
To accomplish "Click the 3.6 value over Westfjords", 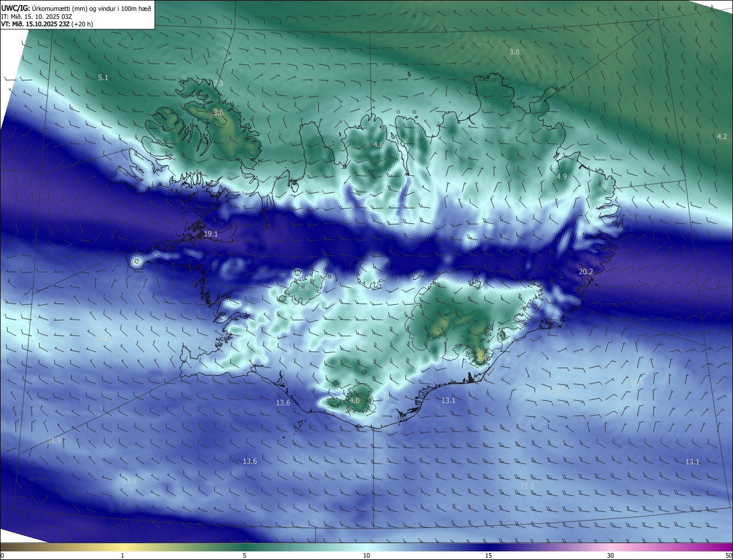I will (x=218, y=113).
